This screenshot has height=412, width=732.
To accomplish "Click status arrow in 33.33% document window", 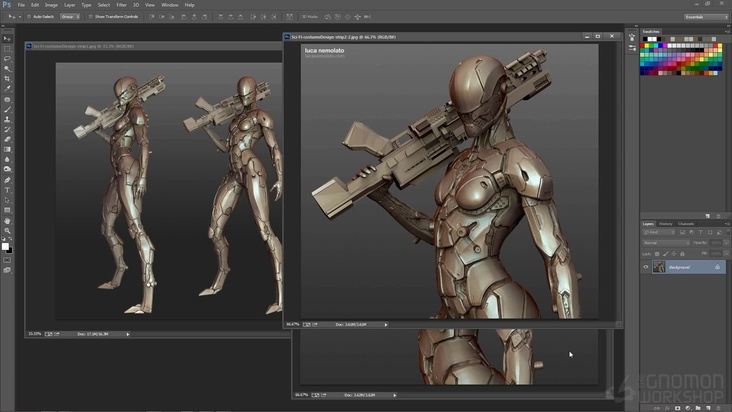I will pos(128,334).
